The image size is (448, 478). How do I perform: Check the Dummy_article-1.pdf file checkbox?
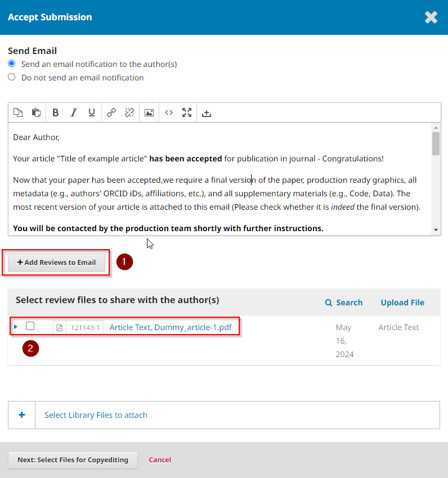tap(30, 326)
